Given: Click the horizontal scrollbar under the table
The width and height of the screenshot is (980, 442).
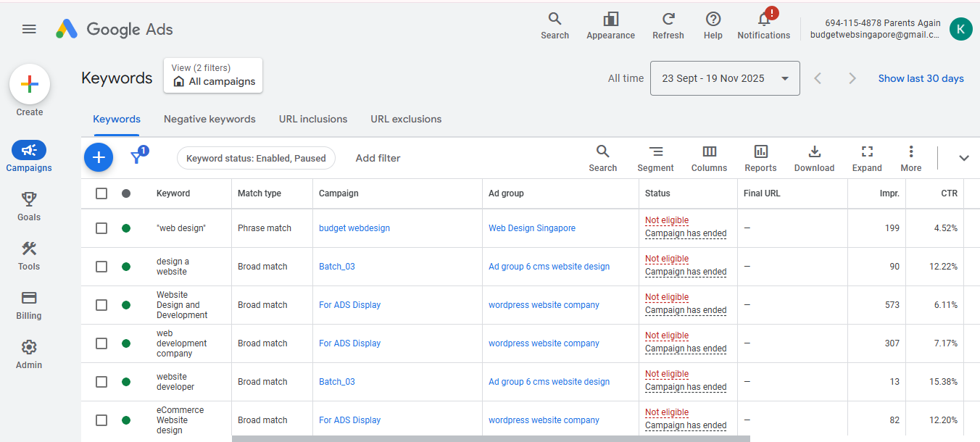Looking at the screenshot, I should pyautogui.click(x=490, y=438).
